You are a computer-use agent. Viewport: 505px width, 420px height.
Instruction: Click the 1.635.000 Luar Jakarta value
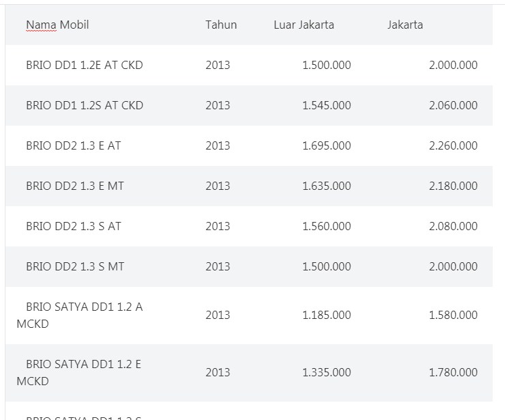(327, 186)
